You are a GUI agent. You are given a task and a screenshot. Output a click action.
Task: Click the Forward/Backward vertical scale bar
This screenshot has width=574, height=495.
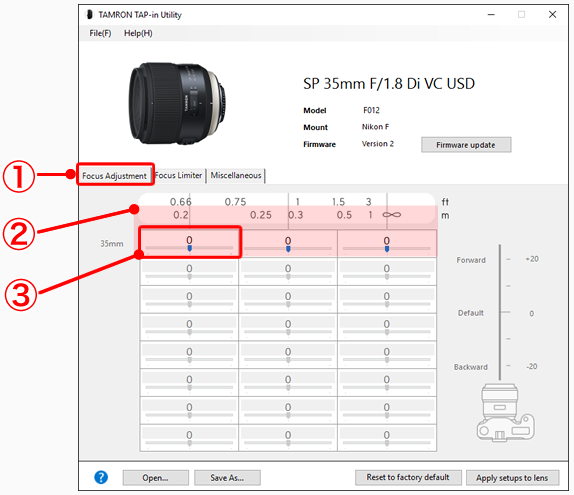[x=500, y=312]
